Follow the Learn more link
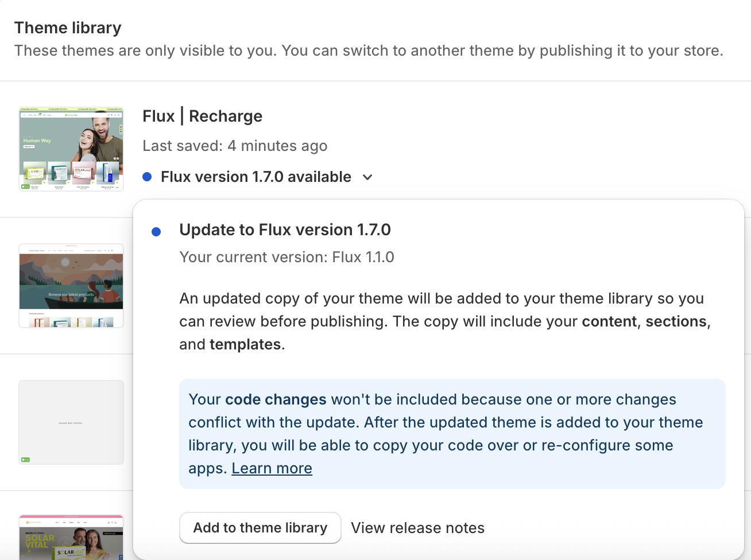 [272, 468]
